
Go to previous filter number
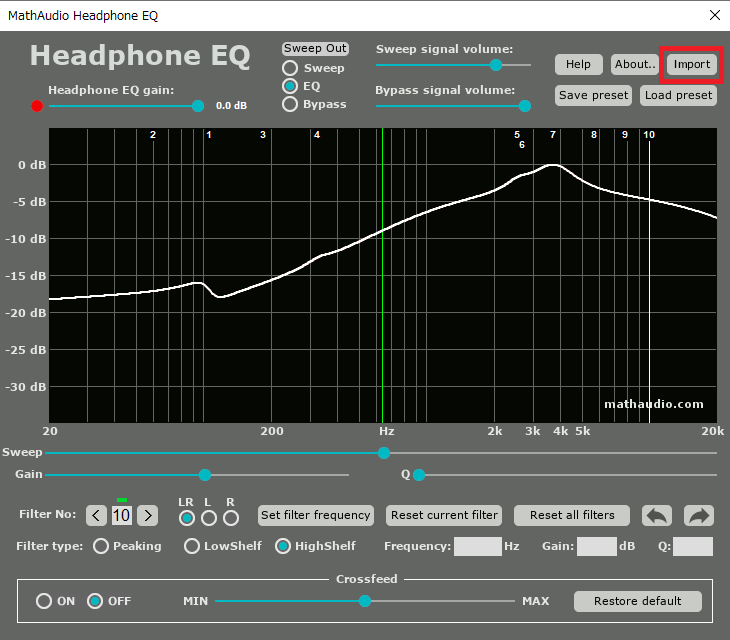click(x=96, y=516)
